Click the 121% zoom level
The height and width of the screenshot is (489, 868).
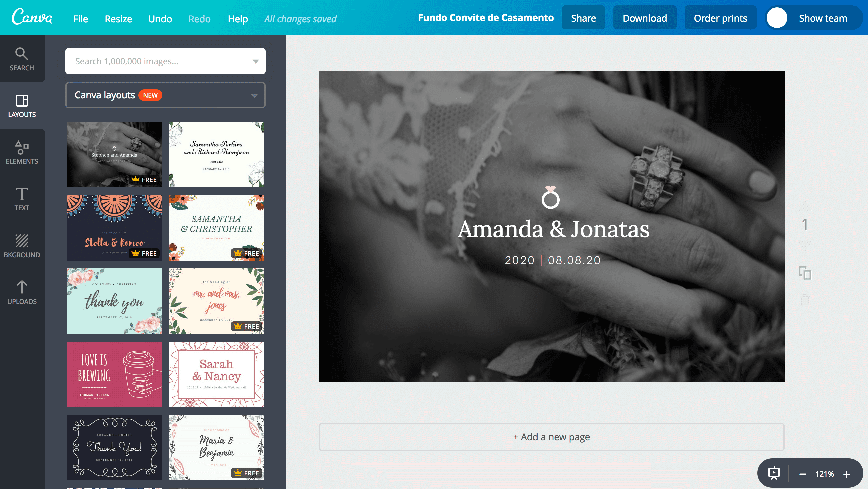(824, 474)
